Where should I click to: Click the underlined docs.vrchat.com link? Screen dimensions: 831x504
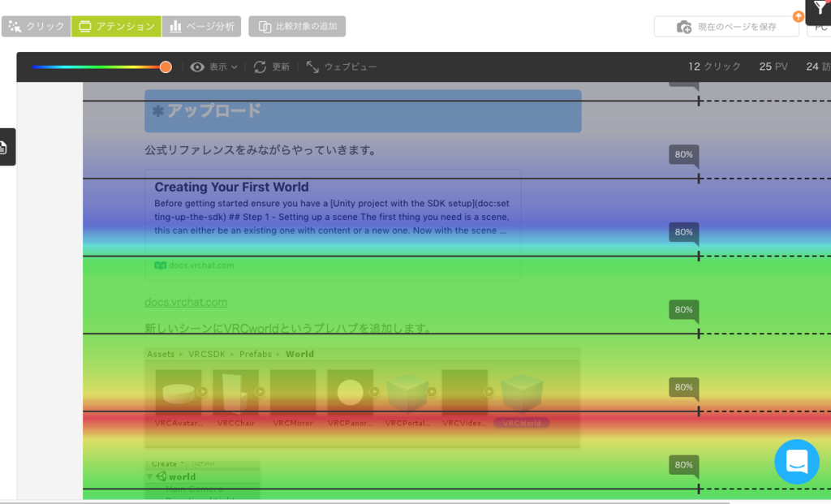point(186,302)
